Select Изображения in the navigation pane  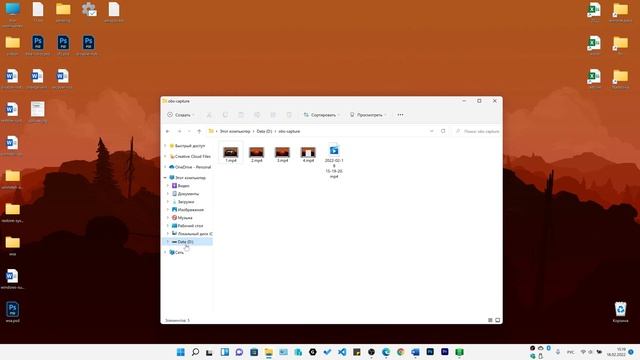tap(187, 210)
